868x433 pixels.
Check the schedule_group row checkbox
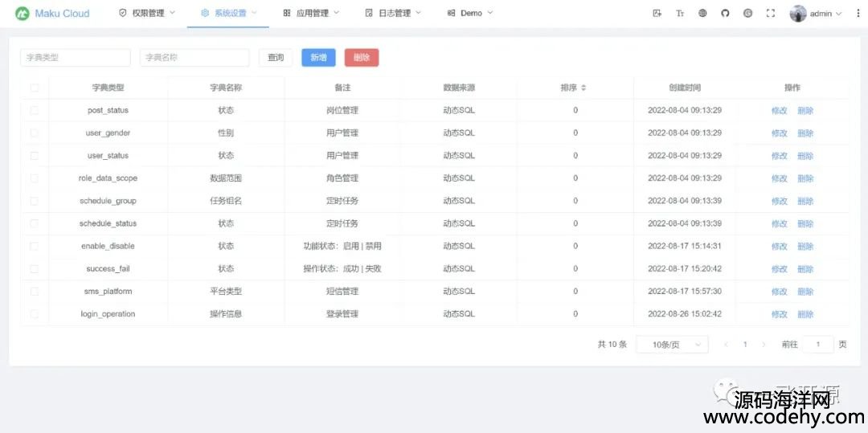[35, 201]
